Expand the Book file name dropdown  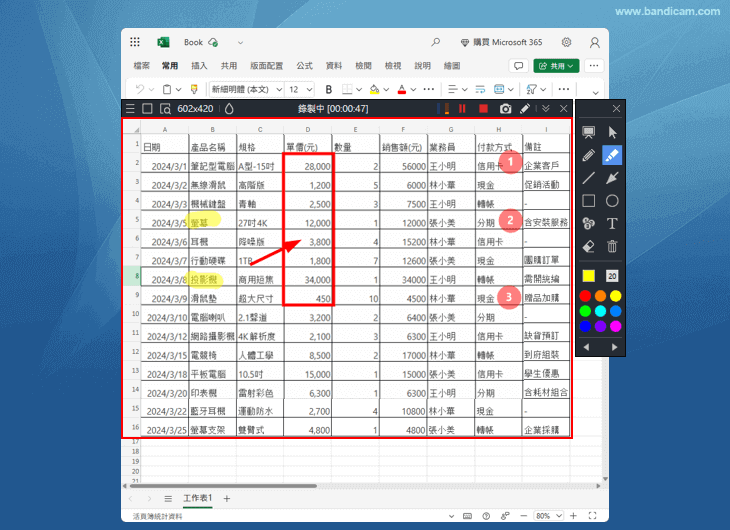point(240,42)
